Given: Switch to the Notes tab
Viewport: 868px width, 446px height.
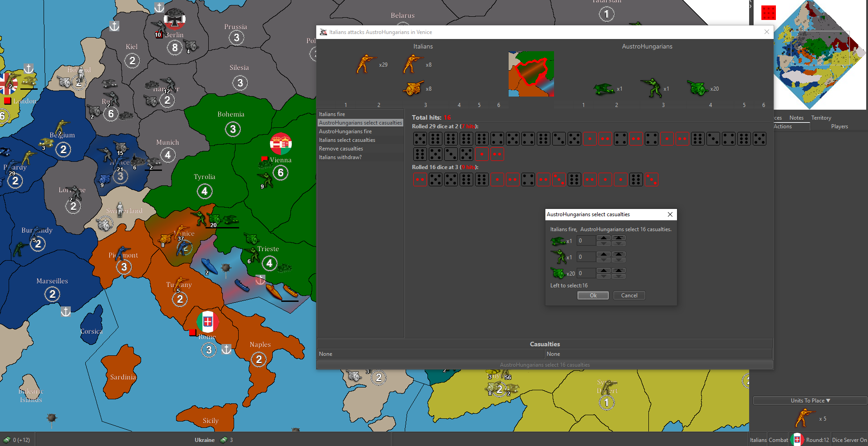Looking at the screenshot, I should [796, 118].
